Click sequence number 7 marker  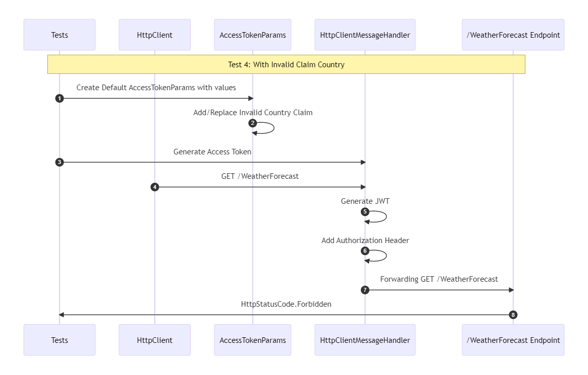365,290
